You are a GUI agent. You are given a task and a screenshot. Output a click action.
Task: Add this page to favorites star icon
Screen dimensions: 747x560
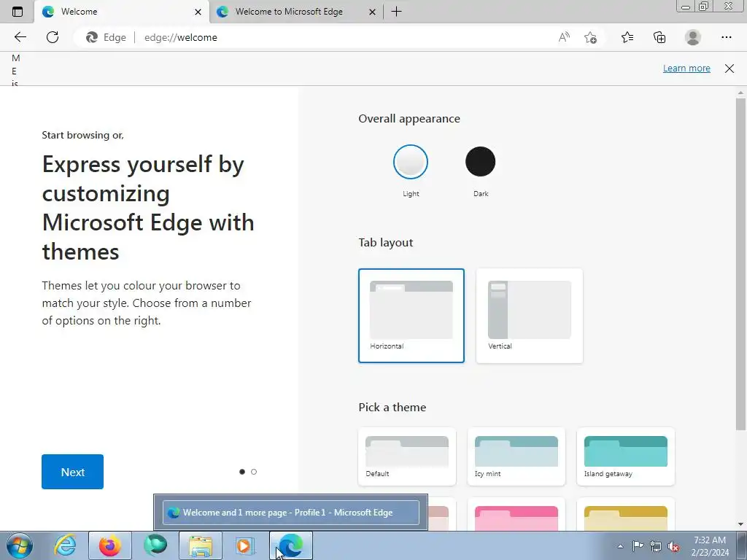tap(590, 37)
